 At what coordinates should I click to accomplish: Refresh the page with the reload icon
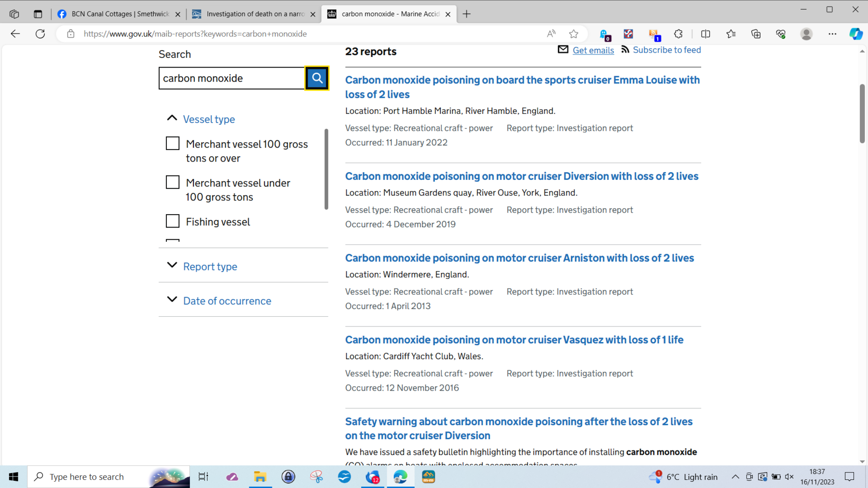(x=41, y=34)
